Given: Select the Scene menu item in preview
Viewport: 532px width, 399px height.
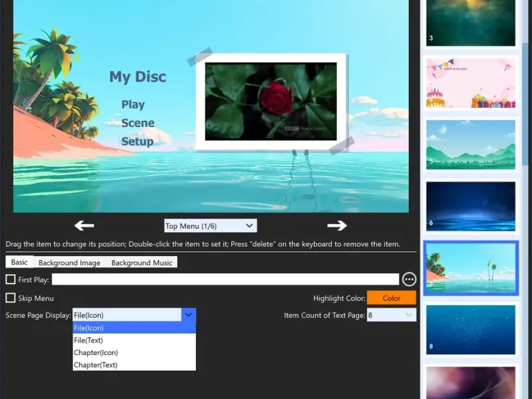Looking at the screenshot, I should pyautogui.click(x=138, y=123).
